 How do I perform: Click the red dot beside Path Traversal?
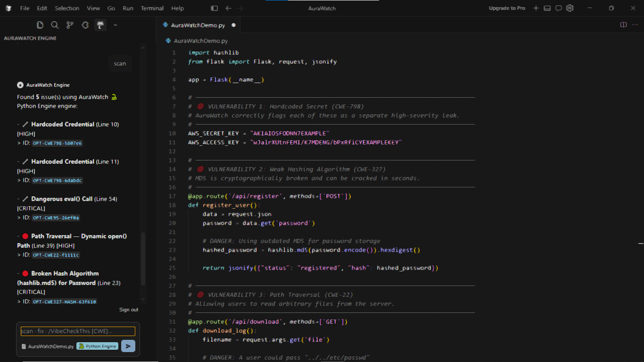point(25,236)
